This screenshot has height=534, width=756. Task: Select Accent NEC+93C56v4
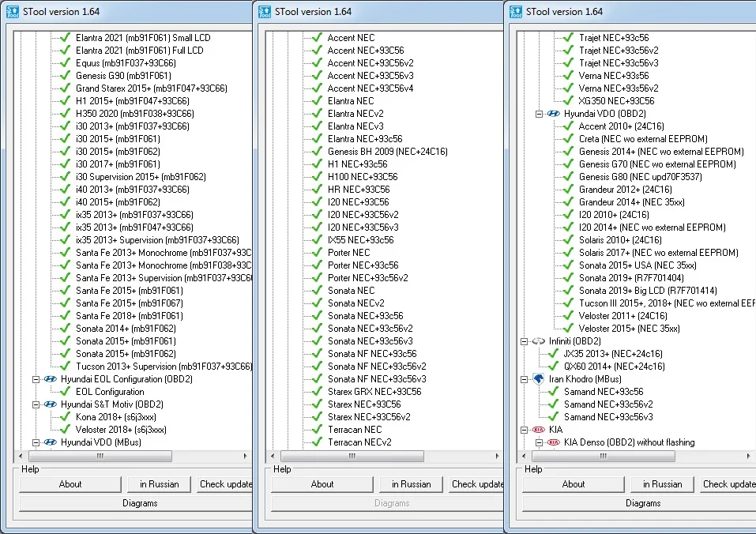[370, 88]
